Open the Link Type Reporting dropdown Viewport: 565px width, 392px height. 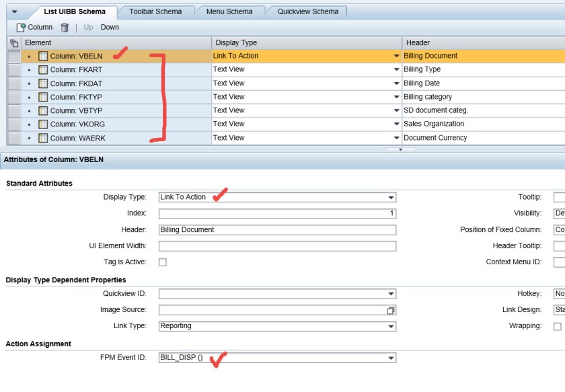pyautogui.click(x=391, y=327)
